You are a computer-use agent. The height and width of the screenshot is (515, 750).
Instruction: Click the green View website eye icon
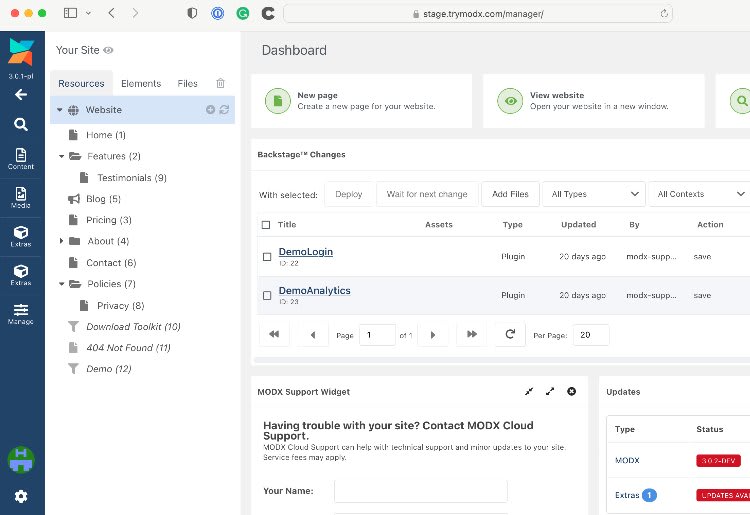[x=510, y=101]
